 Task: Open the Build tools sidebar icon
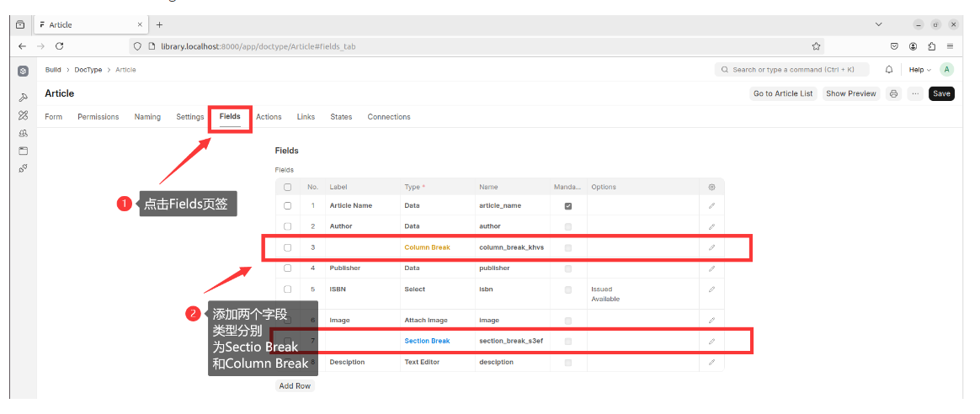click(23, 98)
